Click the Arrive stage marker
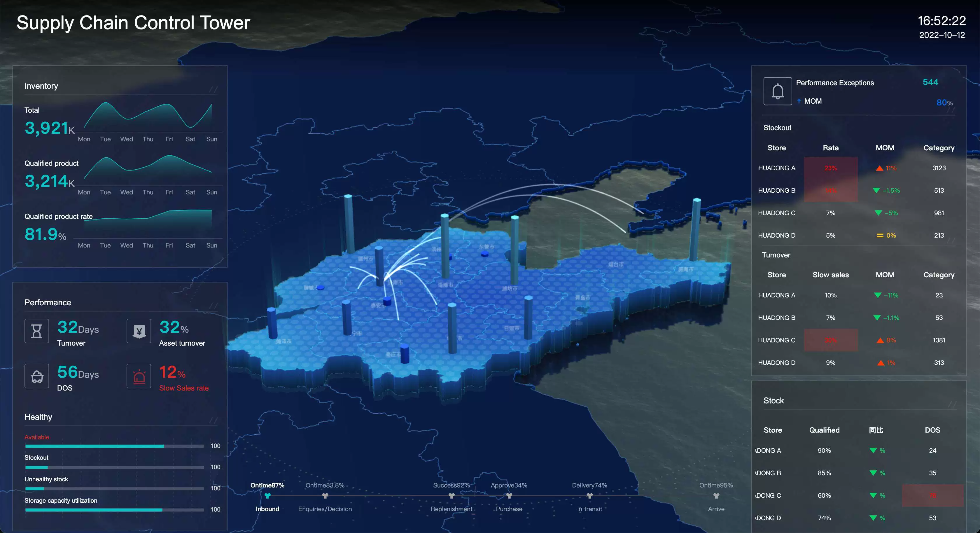 716,496
